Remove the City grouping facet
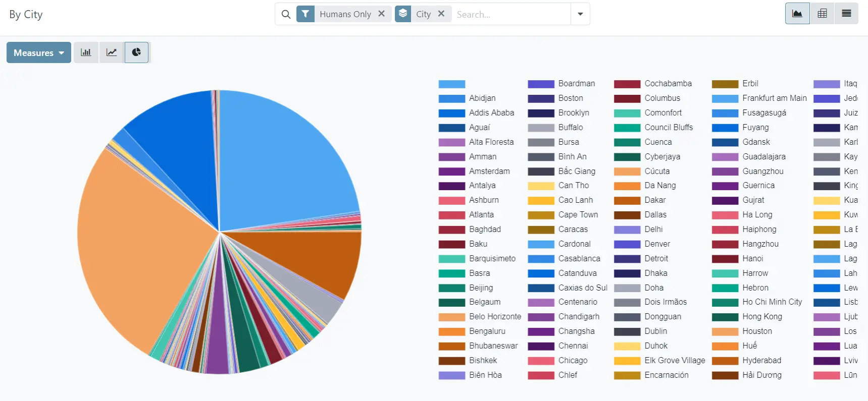868x401 pixels. click(x=441, y=14)
